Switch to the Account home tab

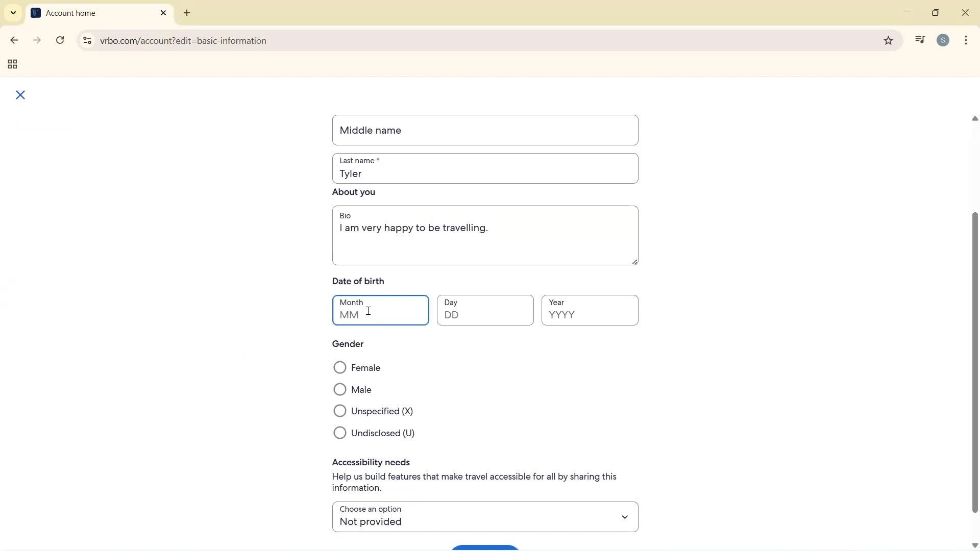click(82, 13)
